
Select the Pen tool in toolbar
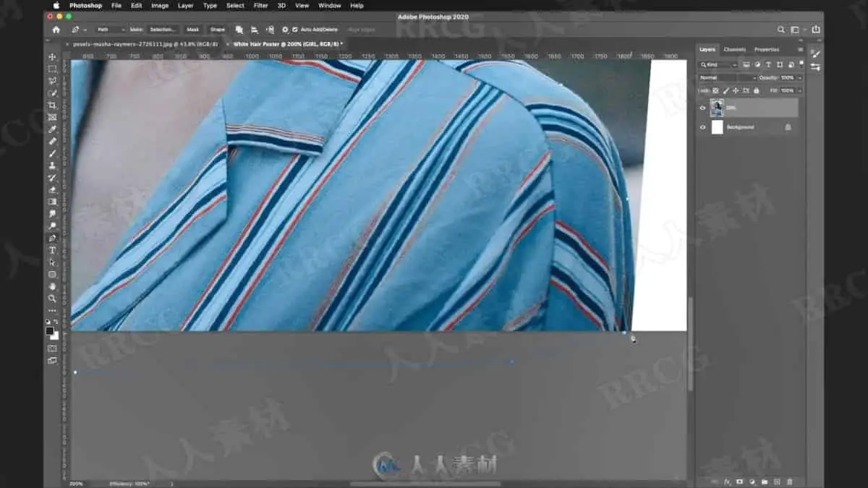click(52, 238)
